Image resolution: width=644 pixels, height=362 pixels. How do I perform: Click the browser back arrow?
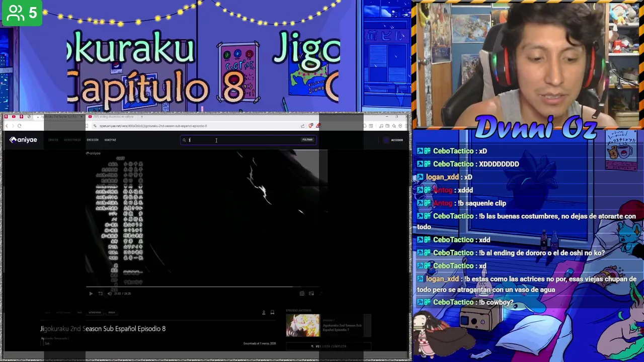pyautogui.click(x=7, y=126)
